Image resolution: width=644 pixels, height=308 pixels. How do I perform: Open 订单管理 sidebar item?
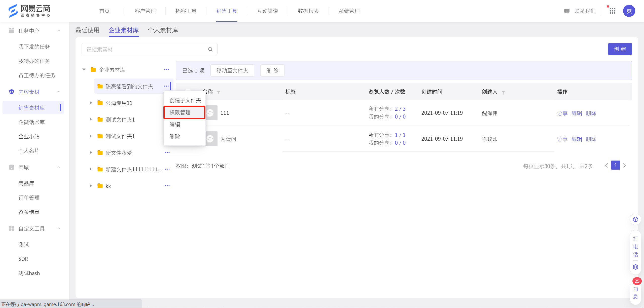tap(29, 198)
